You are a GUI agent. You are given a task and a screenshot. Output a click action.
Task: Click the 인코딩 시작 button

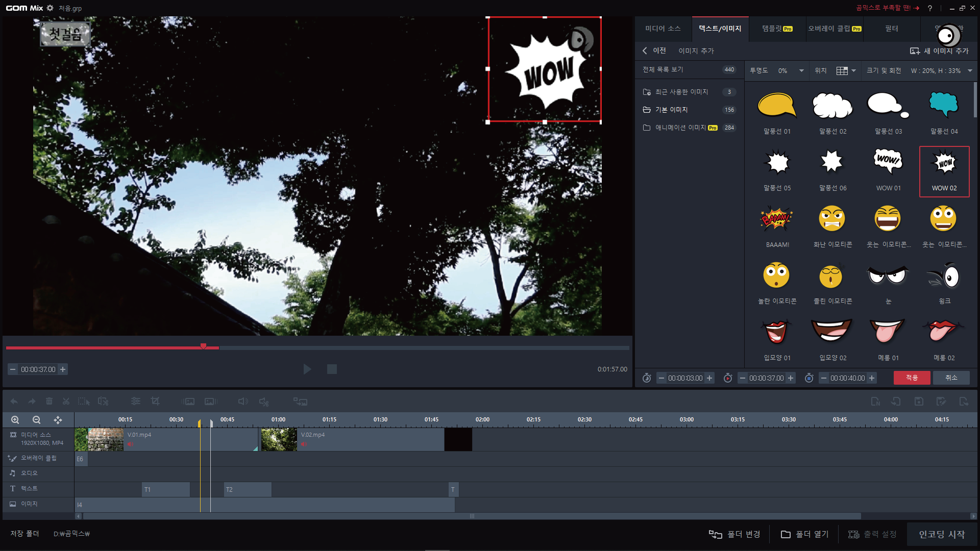(942, 534)
